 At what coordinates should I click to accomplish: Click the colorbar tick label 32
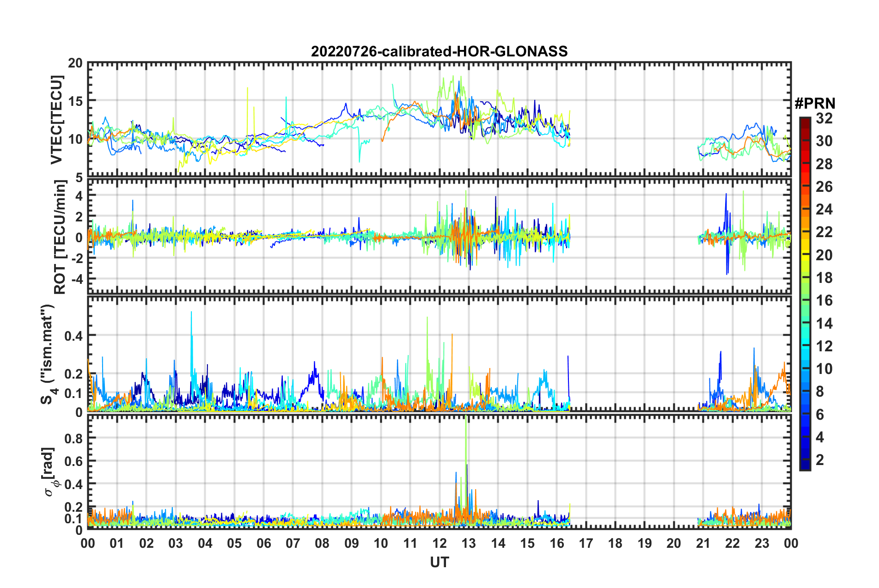coord(824,118)
